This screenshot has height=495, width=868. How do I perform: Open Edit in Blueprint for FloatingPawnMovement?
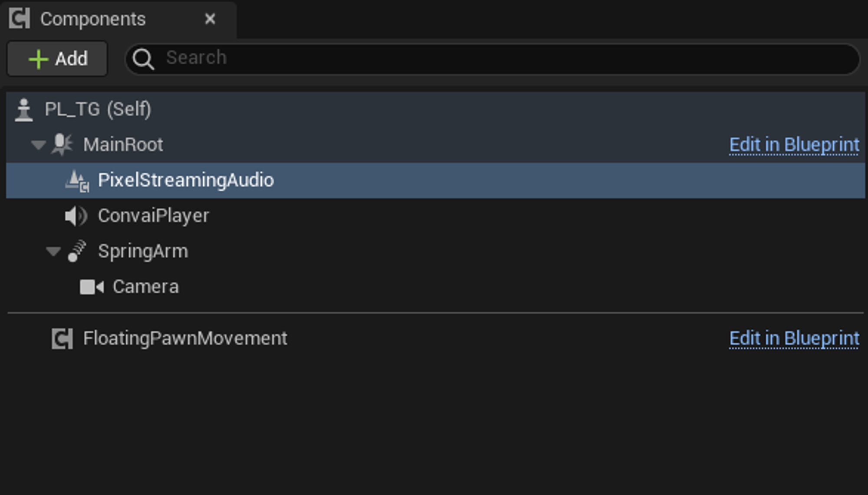point(794,338)
